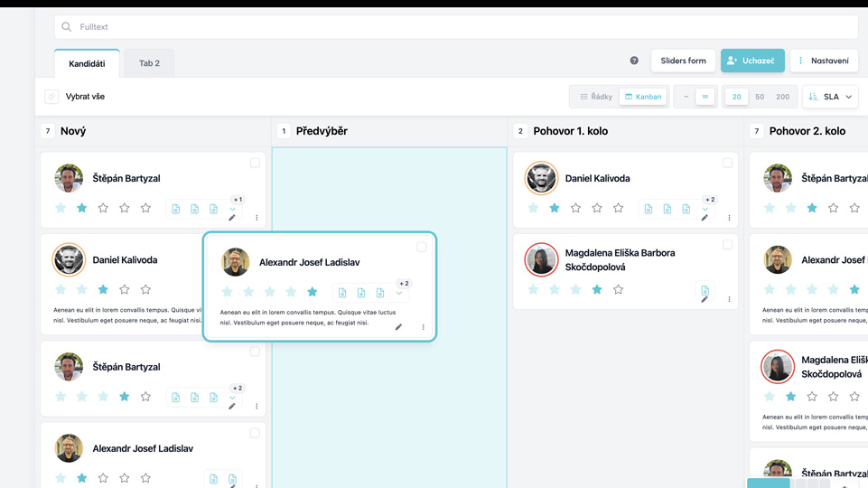Click into the Fulltext search field

tap(452, 27)
